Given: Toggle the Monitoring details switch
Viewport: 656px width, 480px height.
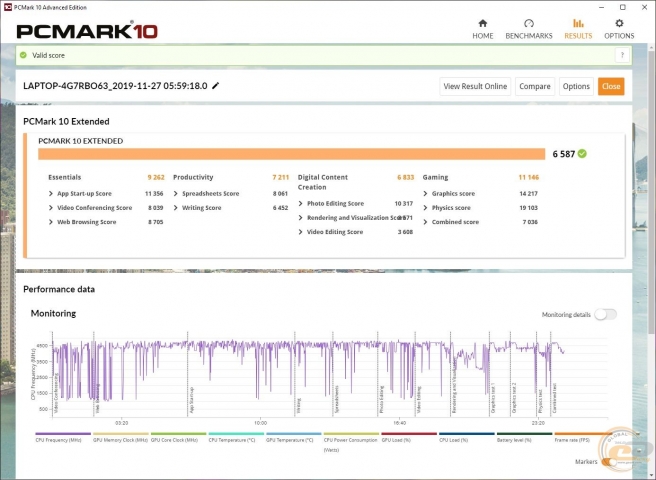Looking at the screenshot, I should point(605,314).
